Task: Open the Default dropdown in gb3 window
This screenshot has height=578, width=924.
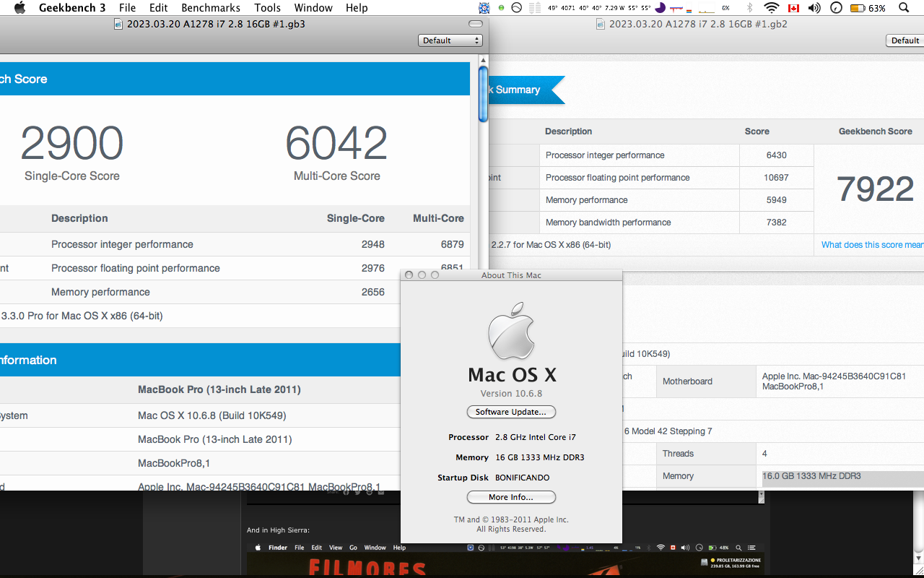Action: (450, 40)
